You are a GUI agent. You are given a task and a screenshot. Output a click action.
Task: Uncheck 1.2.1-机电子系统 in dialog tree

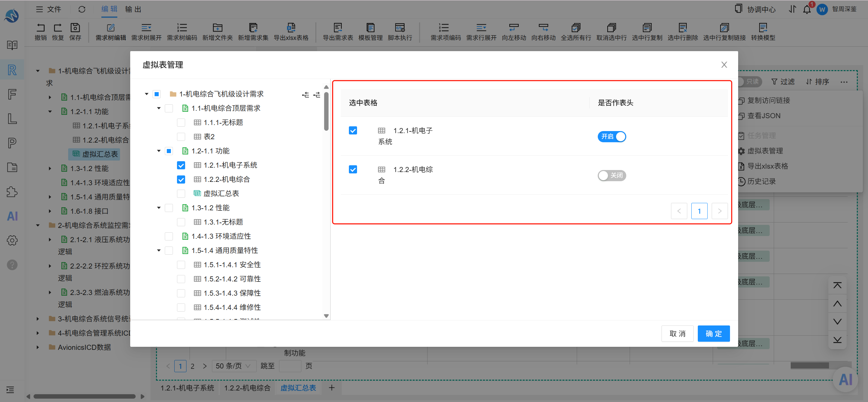[181, 165]
